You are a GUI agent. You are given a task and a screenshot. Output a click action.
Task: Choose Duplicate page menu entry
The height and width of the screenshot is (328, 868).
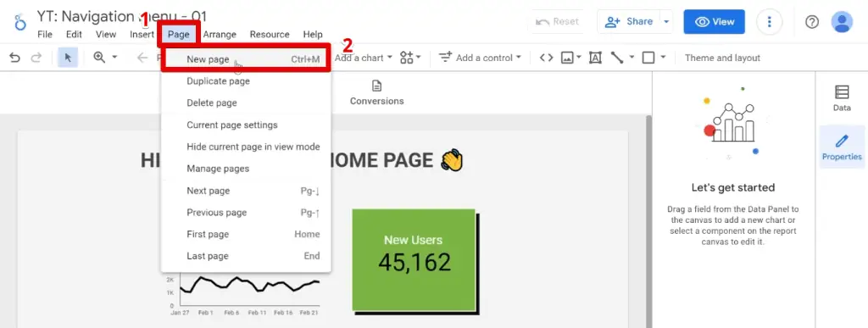(246, 81)
